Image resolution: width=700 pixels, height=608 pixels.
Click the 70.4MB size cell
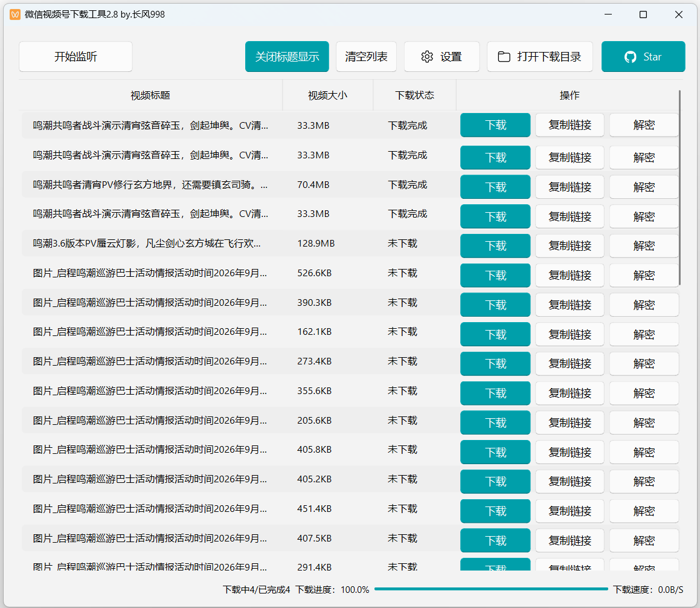click(313, 184)
